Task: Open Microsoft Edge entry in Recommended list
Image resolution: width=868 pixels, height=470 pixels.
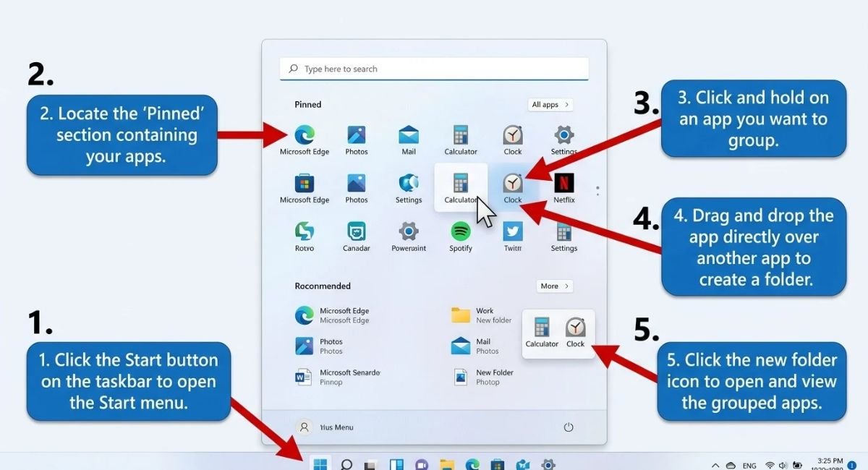Action: pos(332,315)
